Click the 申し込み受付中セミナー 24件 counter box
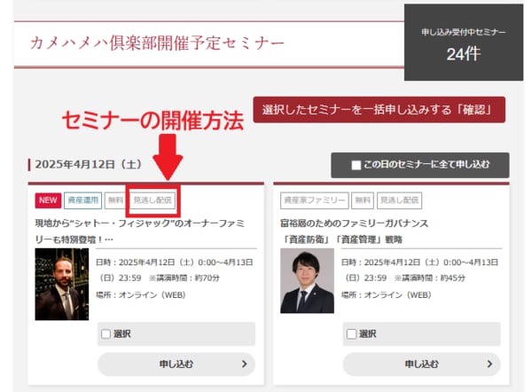The height and width of the screenshot is (392, 532). click(463, 43)
